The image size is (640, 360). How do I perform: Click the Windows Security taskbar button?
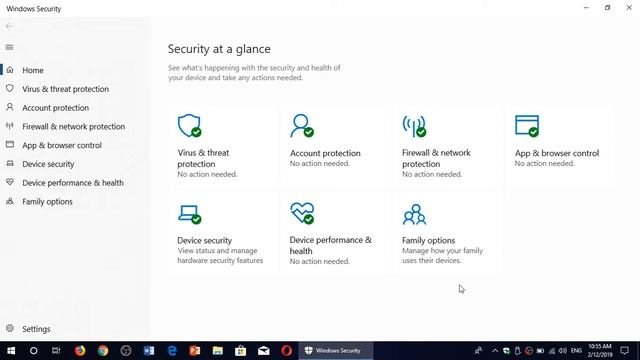(336, 351)
